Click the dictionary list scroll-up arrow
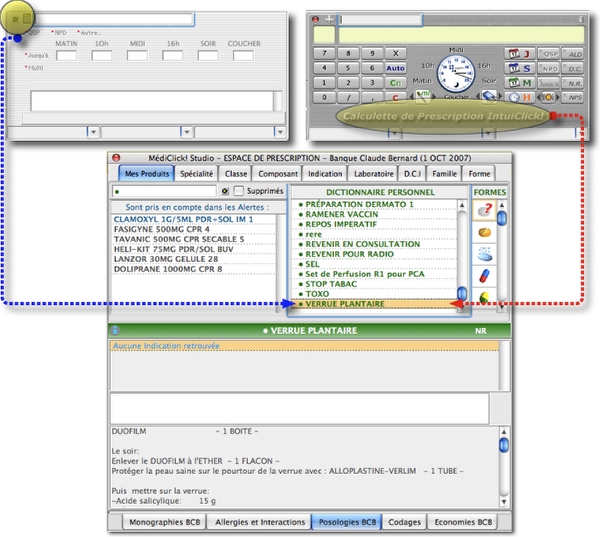The height and width of the screenshot is (537, 600). [x=462, y=206]
